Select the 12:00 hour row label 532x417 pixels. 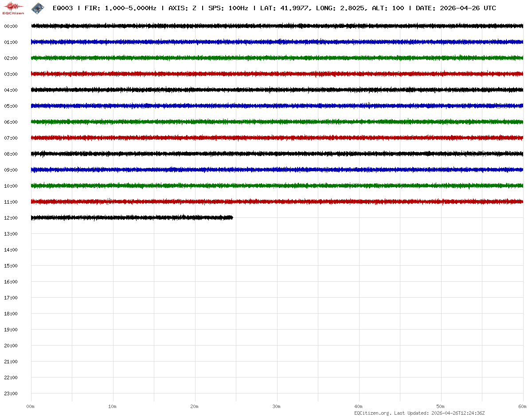click(x=11, y=218)
